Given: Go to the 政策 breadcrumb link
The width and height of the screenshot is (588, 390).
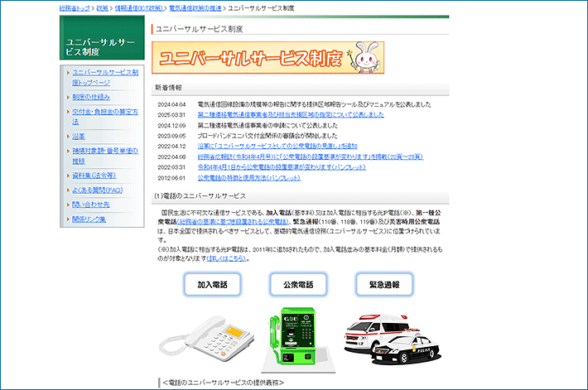Looking at the screenshot, I should click(102, 8).
